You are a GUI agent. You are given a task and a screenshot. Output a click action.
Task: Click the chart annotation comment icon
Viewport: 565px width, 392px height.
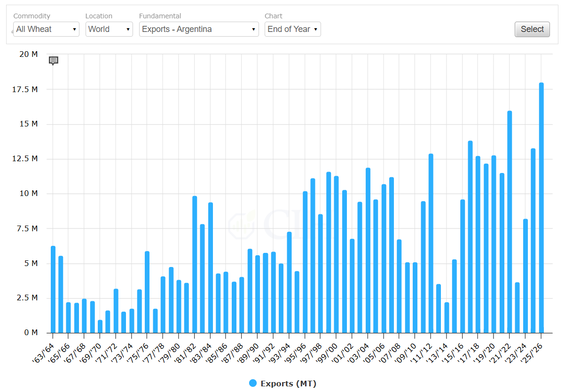click(x=54, y=61)
